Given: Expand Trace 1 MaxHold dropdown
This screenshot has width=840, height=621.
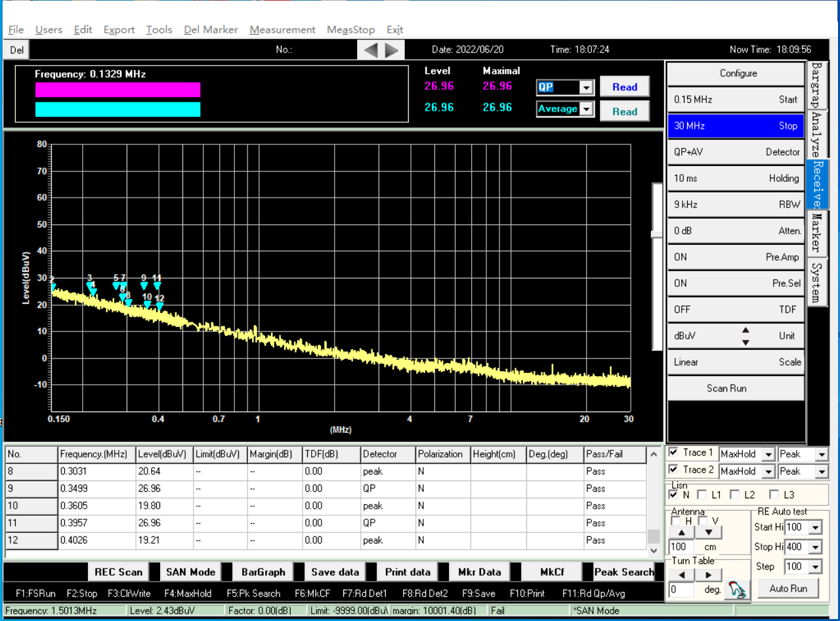Looking at the screenshot, I should pyautogui.click(x=768, y=454).
